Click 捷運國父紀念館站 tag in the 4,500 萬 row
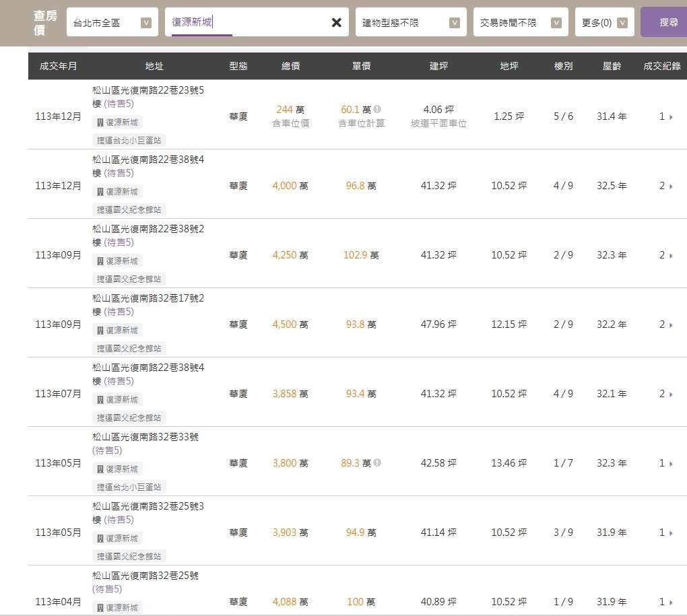The height and width of the screenshot is (616, 687). coord(129,348)
